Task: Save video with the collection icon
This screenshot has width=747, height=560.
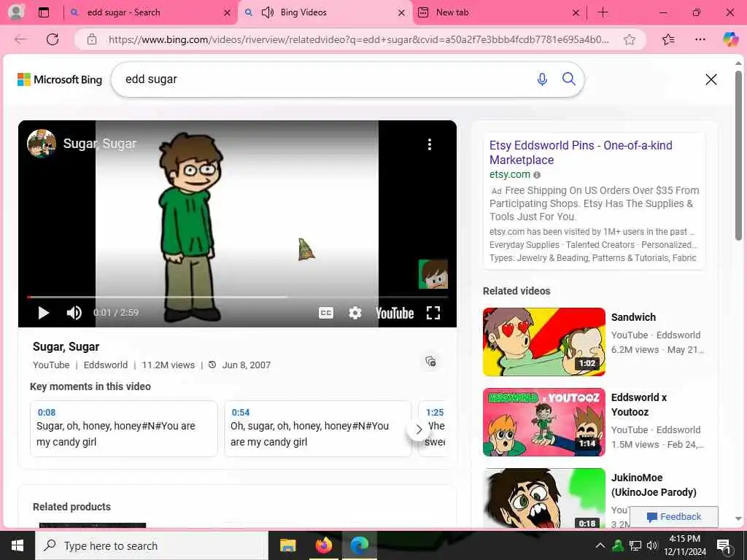Action: [430, 362]
